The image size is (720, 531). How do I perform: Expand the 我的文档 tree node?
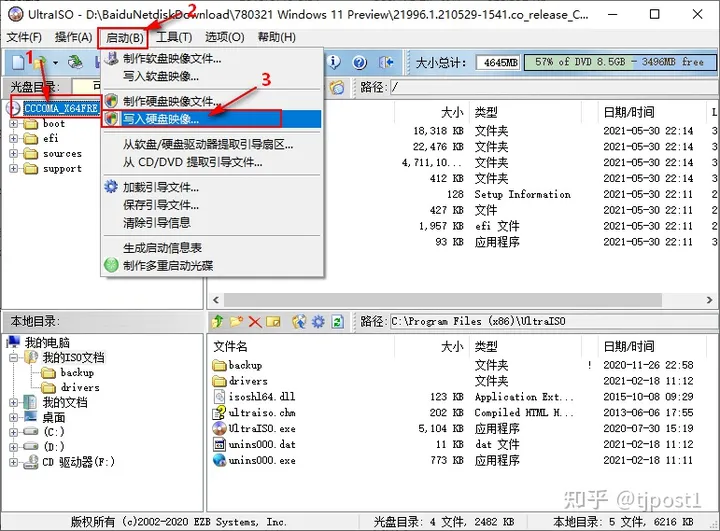pos(13,402)
